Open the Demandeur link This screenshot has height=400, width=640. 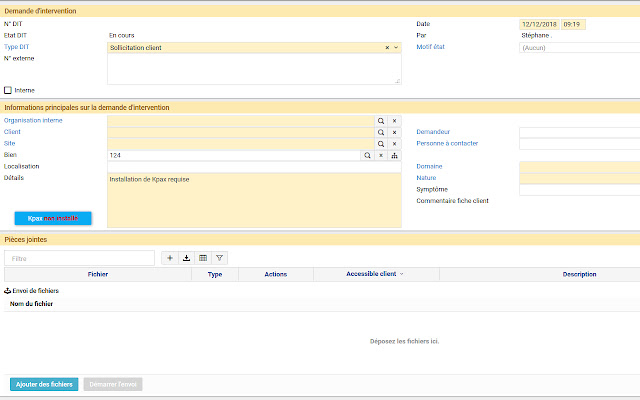tap(433, 132)
